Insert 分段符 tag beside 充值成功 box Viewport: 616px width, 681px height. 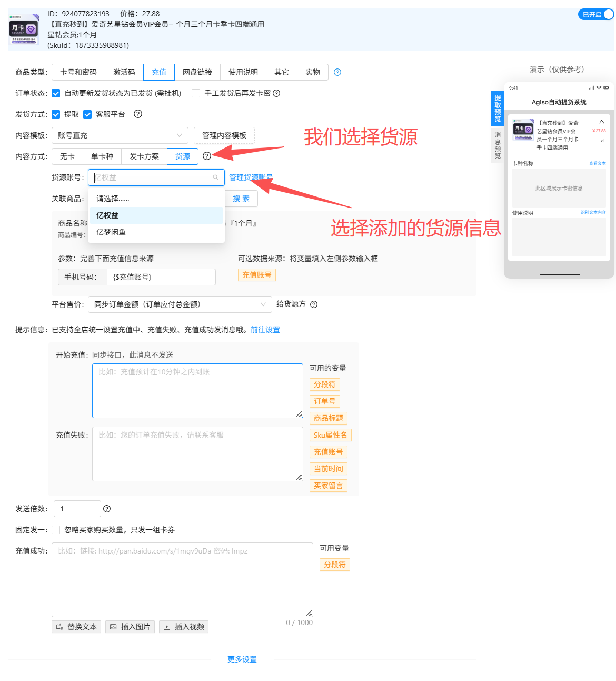[335, 565]
